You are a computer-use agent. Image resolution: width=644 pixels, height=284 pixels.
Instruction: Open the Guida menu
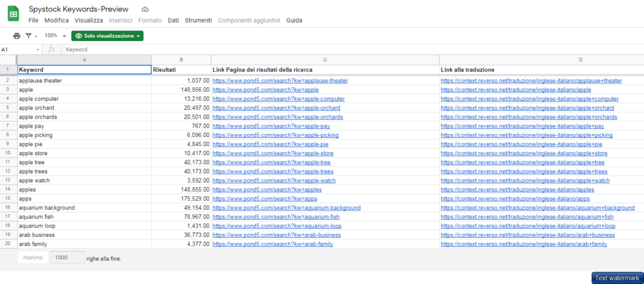click(x=295, y=20)
